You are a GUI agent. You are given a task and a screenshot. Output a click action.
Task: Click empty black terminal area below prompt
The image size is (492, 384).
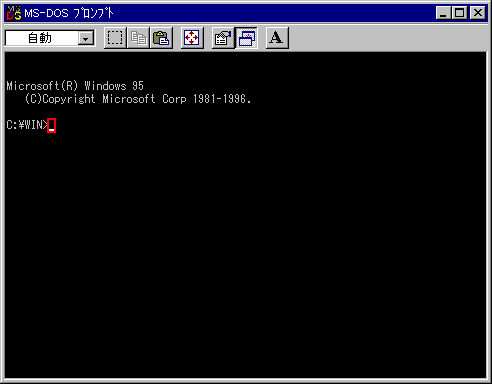(245, 253)
